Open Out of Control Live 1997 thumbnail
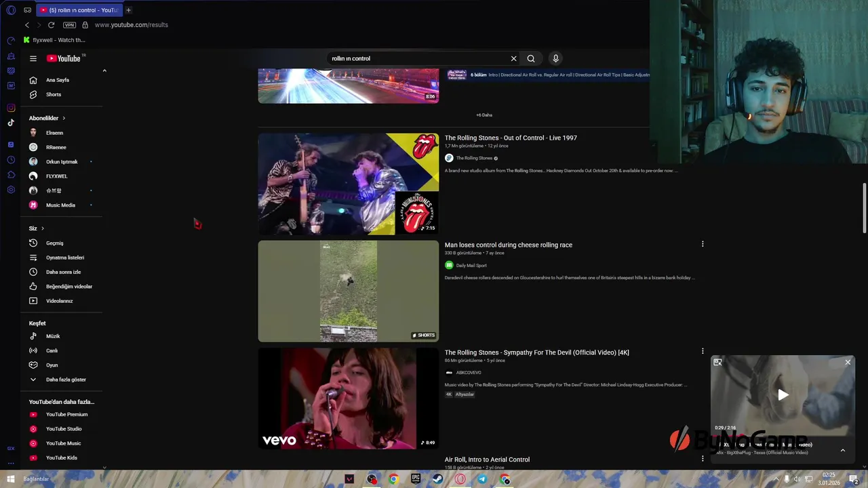868x488 pixels. pyautogui.click(x=348, y=184)
